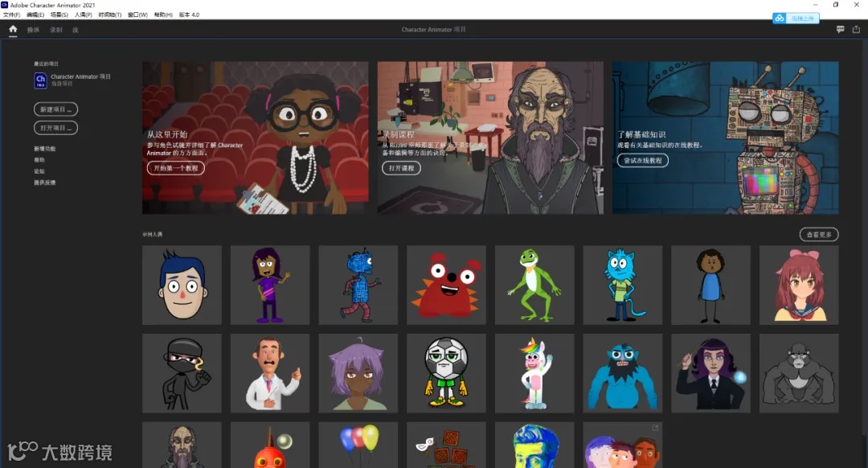Click the 打开项目 button
This screenshot has width=868, height=468.
[56, 128]
